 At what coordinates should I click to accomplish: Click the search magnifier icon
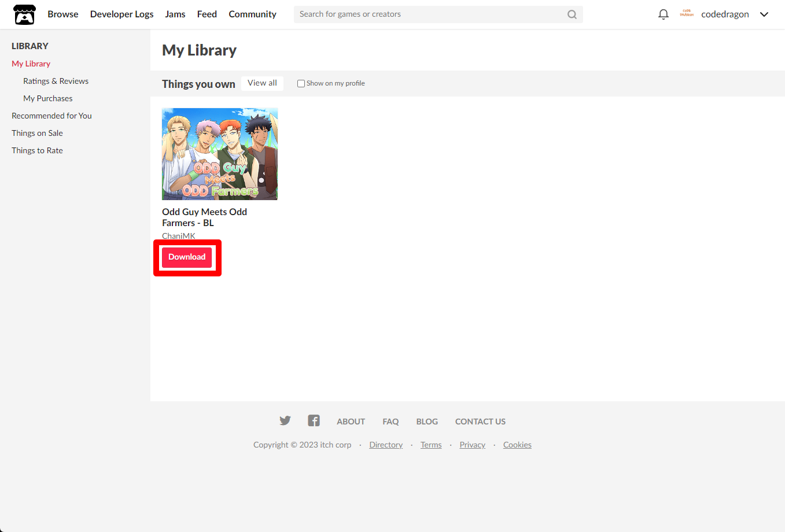pos(572,14)
